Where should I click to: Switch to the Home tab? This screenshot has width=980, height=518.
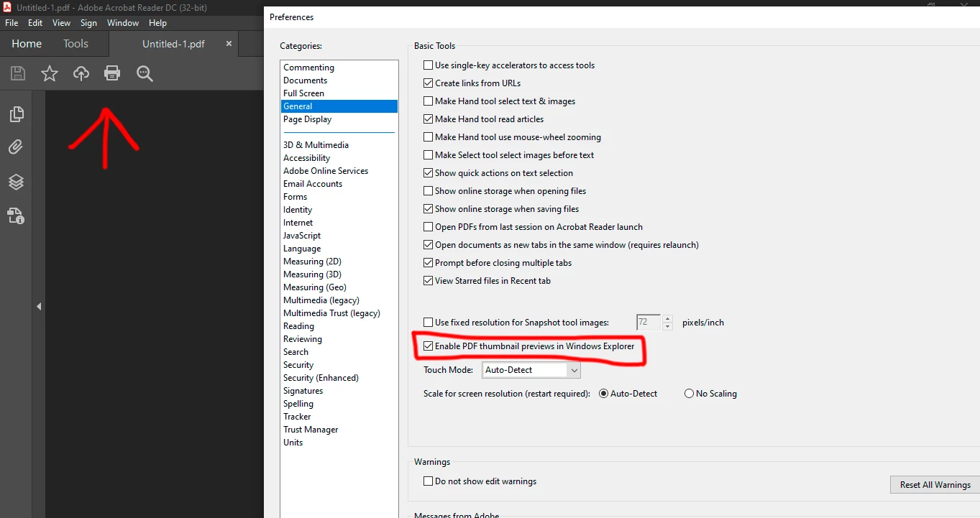pyautogui.click(x=27, y=44)
